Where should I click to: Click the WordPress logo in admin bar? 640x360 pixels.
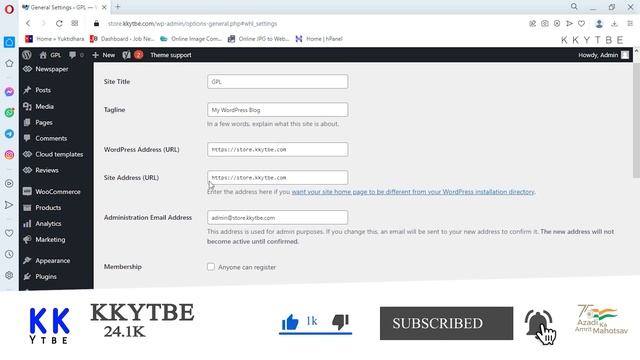click(x=27, y=55)
